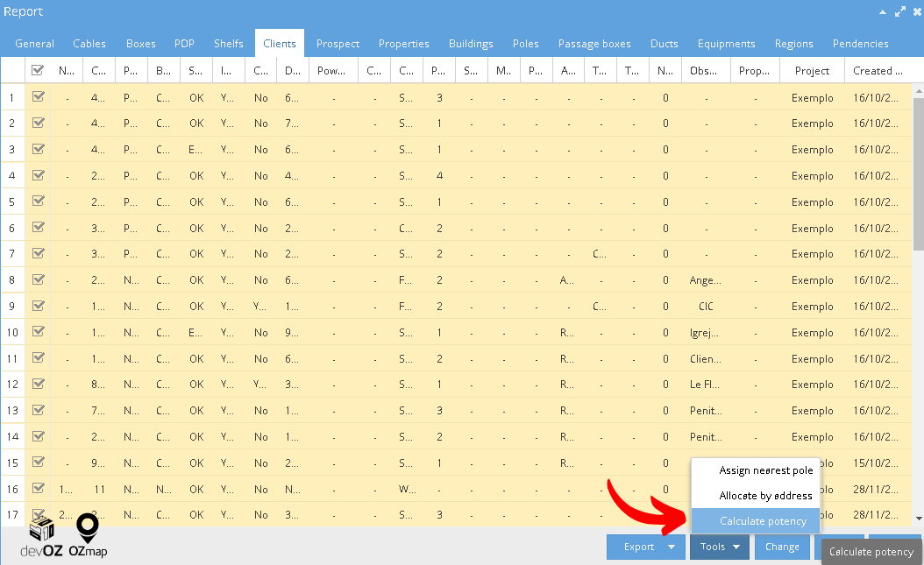Viewport: 924px width, 565px height.
Task: Click the scrollbar up arrow
Action: (918, 92)
